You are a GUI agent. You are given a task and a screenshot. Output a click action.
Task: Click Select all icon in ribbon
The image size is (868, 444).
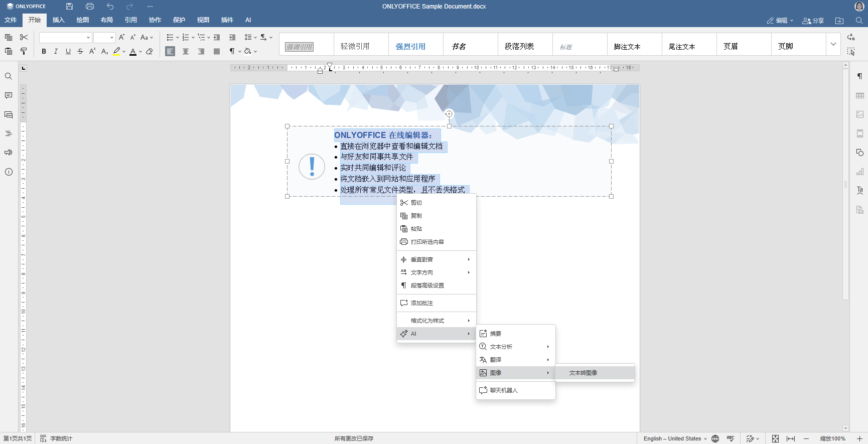click(x=851, y=51)
